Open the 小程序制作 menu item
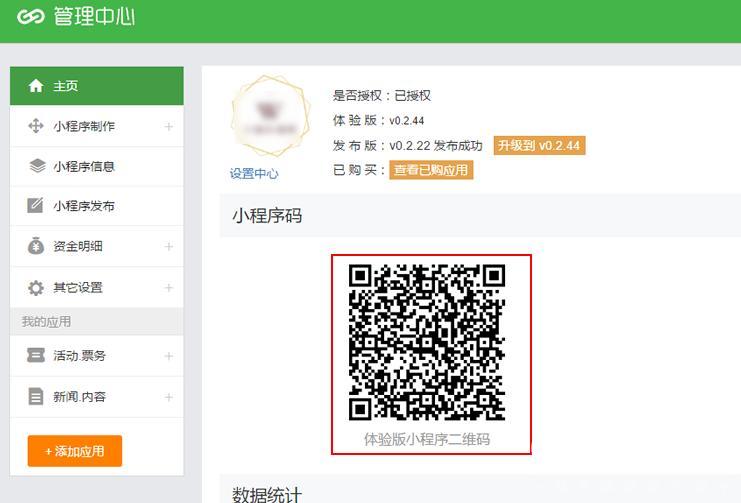This screenshot has width=741, height=503. click(x=97, y=126)
